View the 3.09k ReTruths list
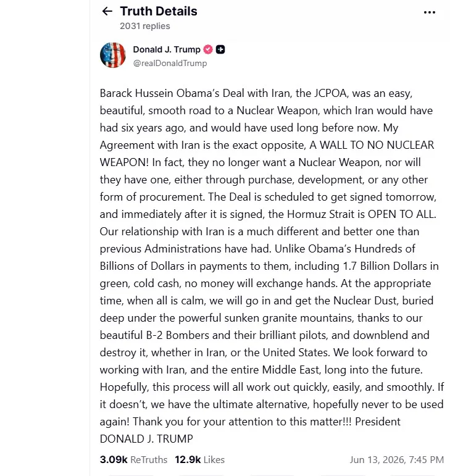The height and width of the screenshot is (476, 450). 133,459
